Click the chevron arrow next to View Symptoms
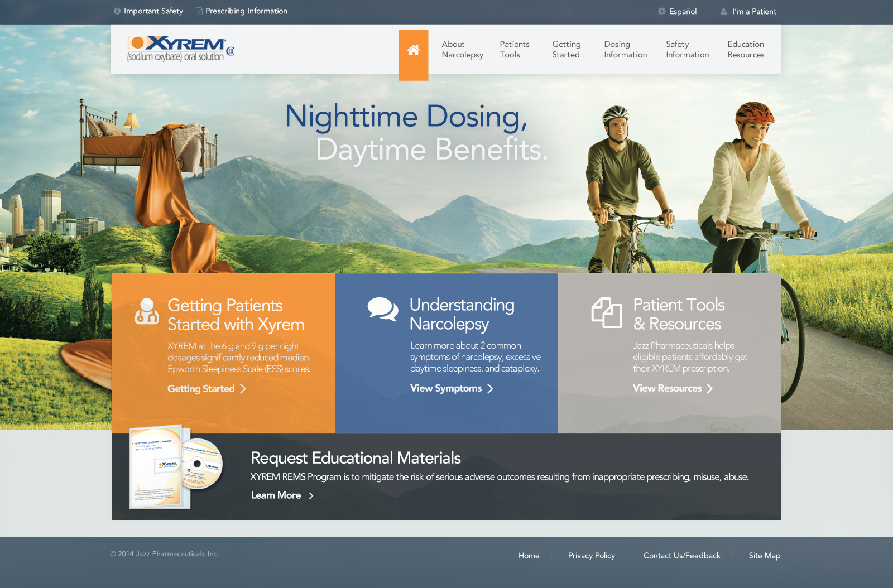The height and width of the screenshot is (588, 893). click(x=490, y=388)
